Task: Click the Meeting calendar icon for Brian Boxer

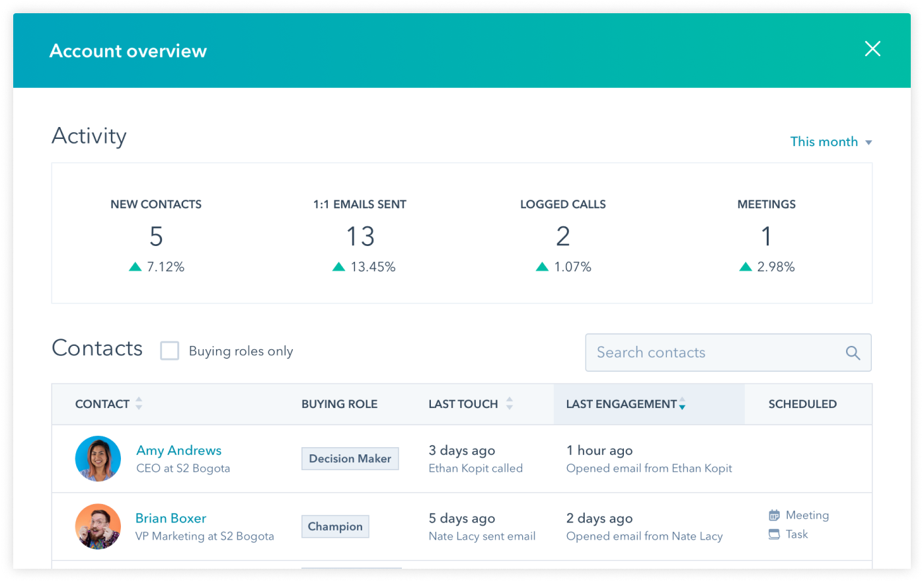Action: [x=774, y=515]
